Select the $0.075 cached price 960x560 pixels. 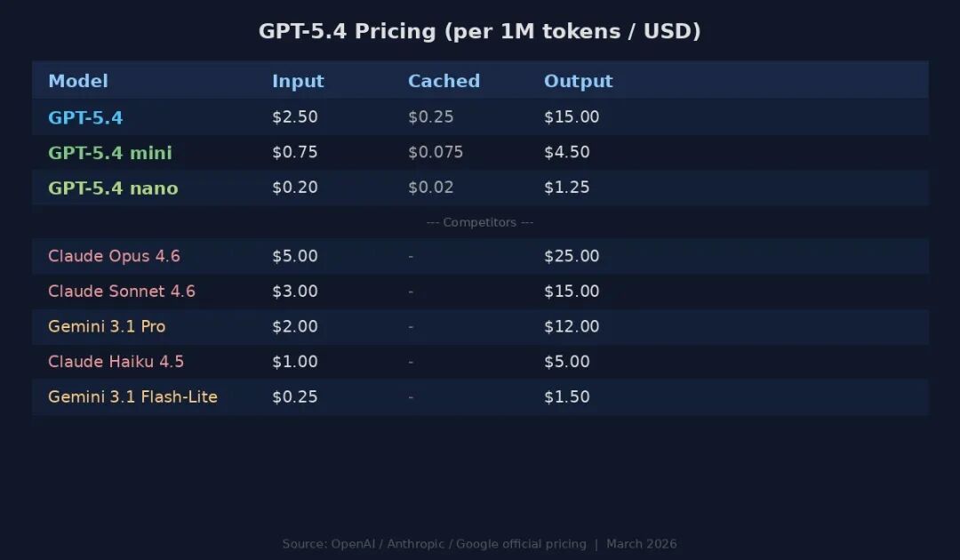click(x=436, y=152)
